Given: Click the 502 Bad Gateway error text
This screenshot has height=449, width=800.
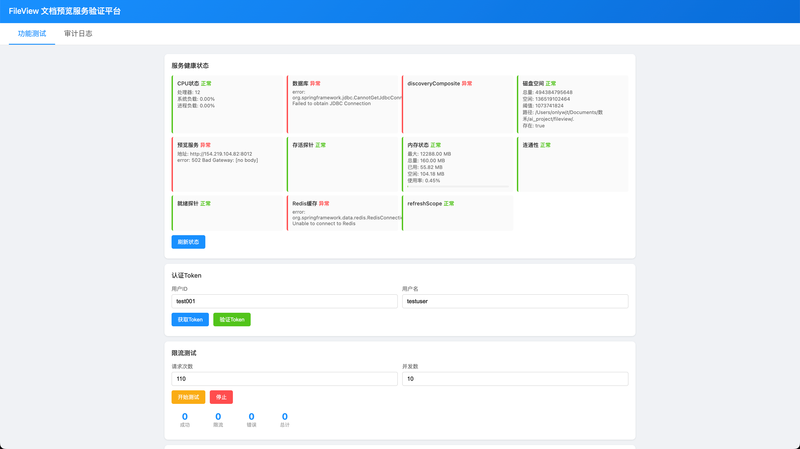Looking at the screenshot, I should pos(217,160).
